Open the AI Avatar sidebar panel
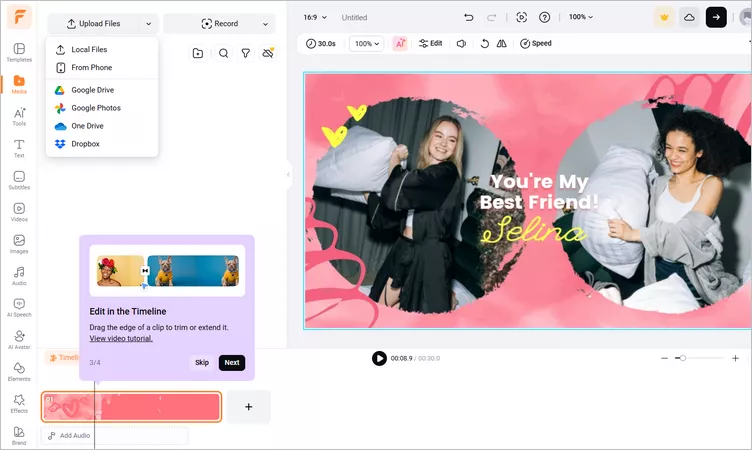 pos(19,340)
